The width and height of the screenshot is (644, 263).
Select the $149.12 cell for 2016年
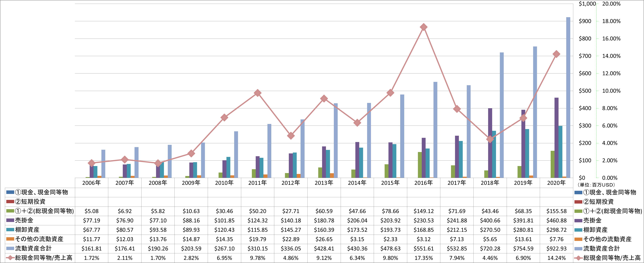(423, 211)
